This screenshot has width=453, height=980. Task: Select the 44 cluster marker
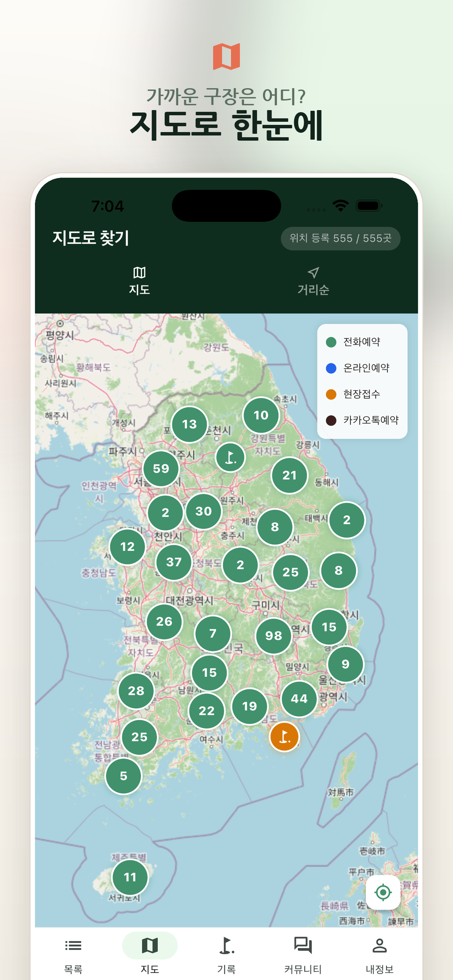299,698
